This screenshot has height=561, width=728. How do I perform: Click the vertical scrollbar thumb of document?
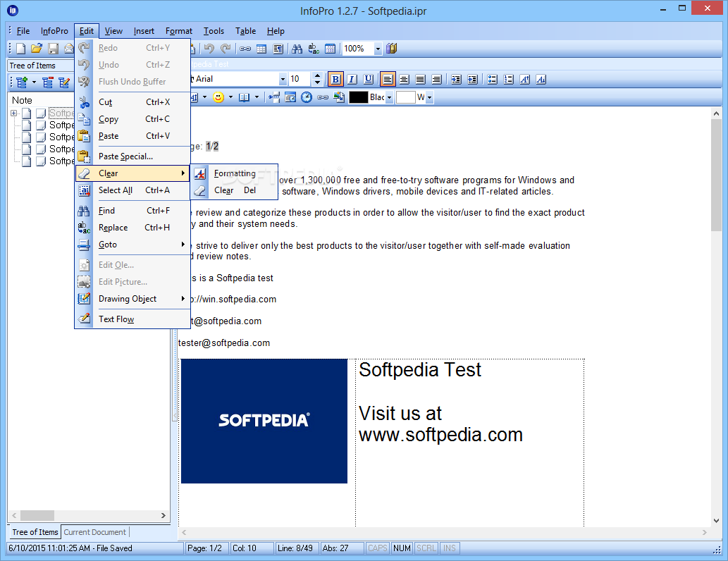(x=716, y=175)
